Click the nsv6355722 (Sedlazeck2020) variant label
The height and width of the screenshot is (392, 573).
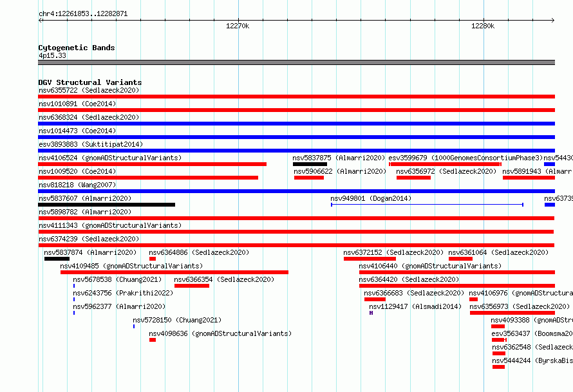point(89,90)
